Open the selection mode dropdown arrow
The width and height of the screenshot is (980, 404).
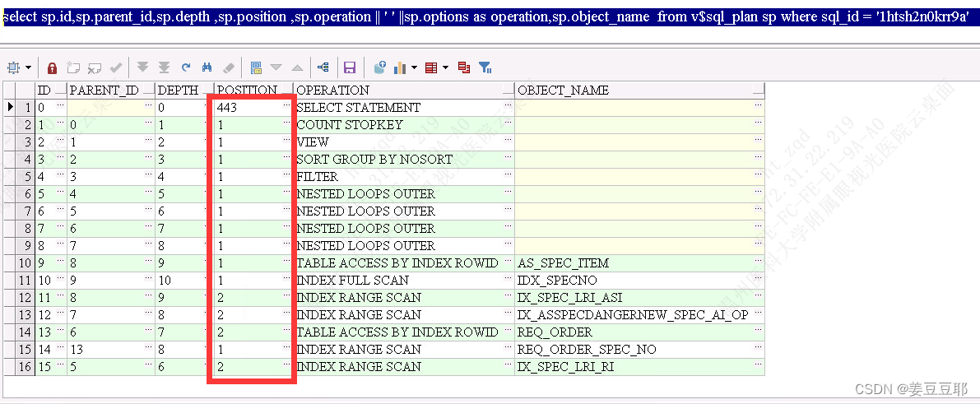point(28,67)
